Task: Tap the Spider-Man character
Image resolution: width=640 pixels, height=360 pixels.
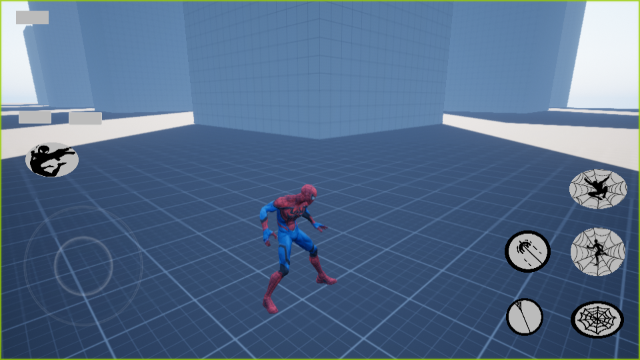Action: (298, 248)
